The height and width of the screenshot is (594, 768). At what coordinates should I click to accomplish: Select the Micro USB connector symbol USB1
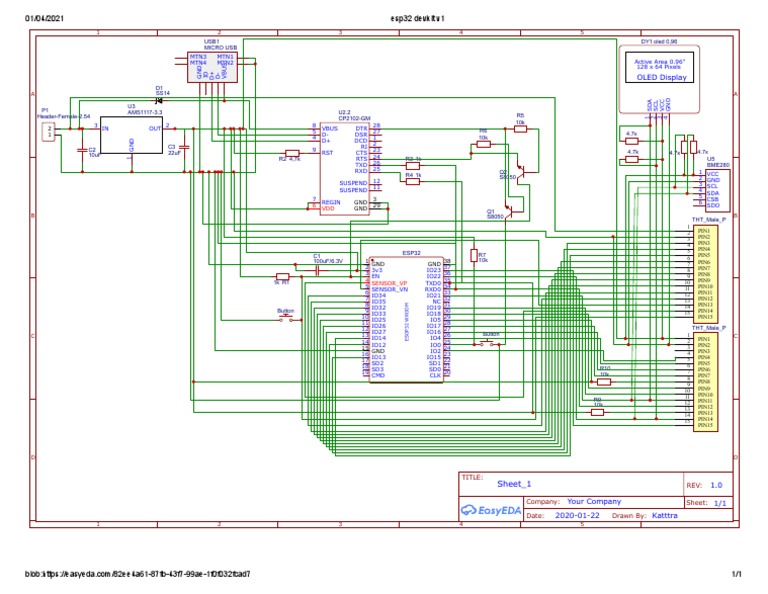(212, 66)
